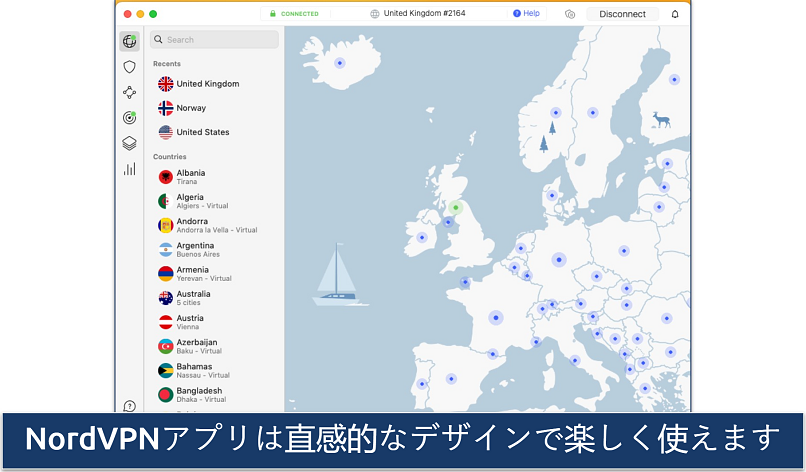Open the Meshnet icon in sidebar
Screen dimensions: 806x472
(x=129, y=92)
